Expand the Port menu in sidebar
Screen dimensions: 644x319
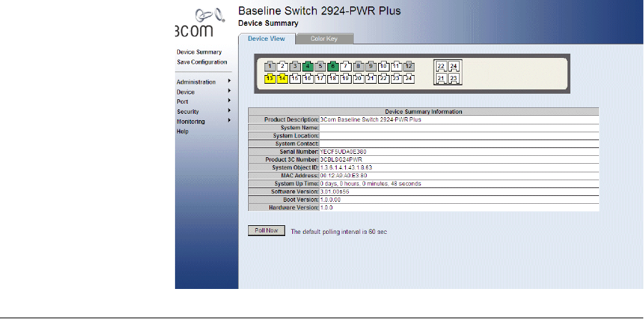point(182,102)
